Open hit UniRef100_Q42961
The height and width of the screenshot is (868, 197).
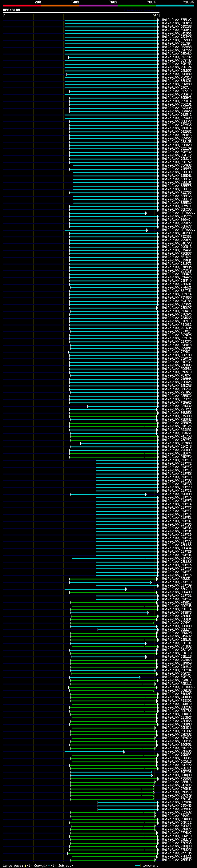coord(177,33)
